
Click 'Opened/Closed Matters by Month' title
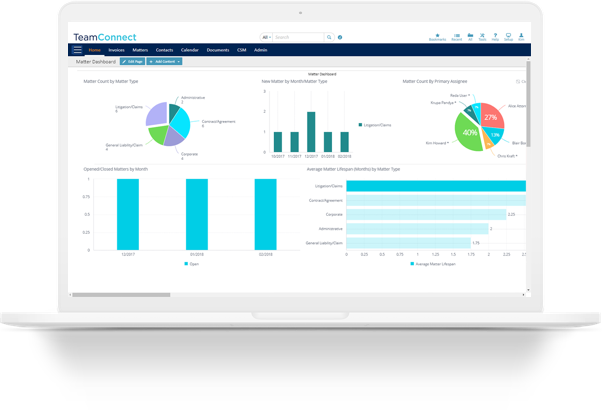point(116,169)
